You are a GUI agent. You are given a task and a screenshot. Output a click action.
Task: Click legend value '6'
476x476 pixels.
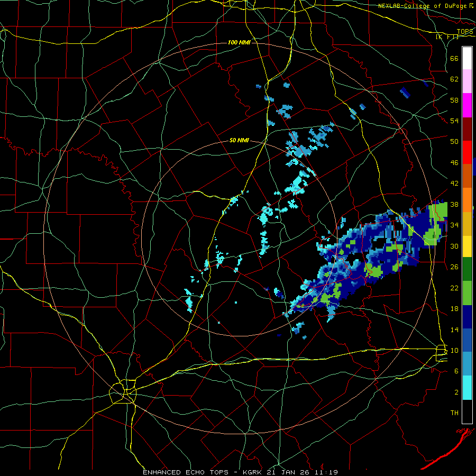pos(456,371)
